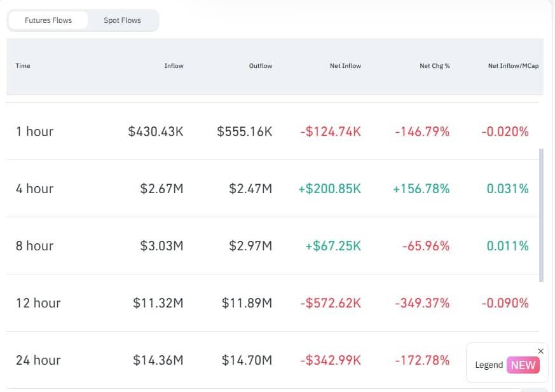
Task: Click the pink NEW badge
Action: click(523, 365)
